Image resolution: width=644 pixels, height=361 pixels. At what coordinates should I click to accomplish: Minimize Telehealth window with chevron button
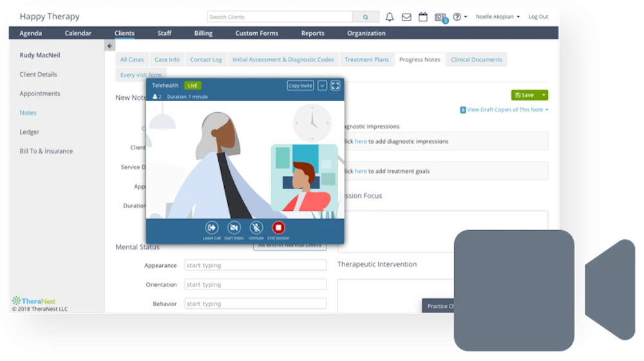coord(323,86)
